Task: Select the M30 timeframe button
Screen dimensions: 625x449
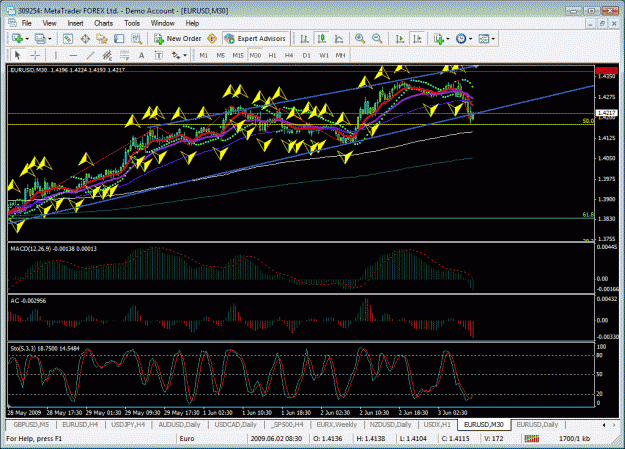Action: point(255,55)
